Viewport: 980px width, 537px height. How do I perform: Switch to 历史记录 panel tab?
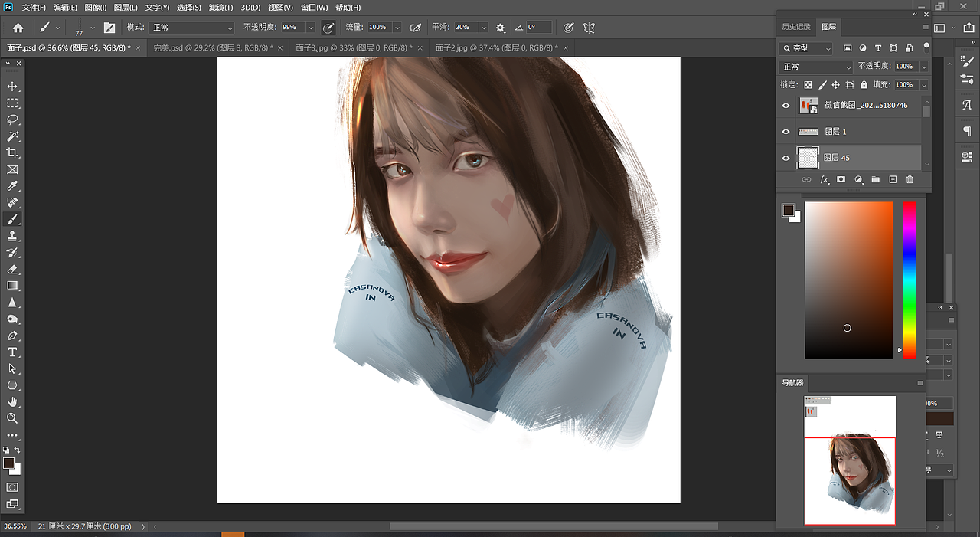[x=796, y=27]
